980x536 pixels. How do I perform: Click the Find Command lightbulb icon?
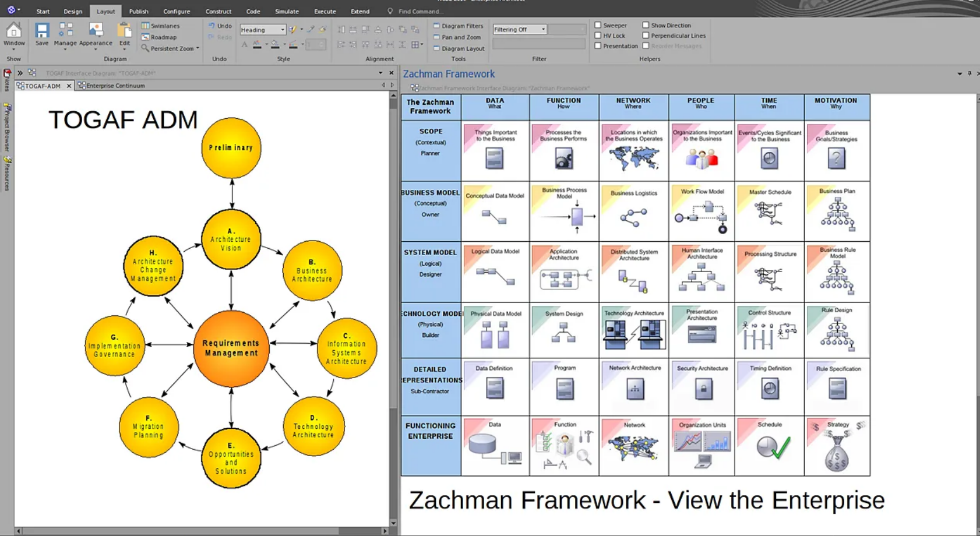[390, 11]
